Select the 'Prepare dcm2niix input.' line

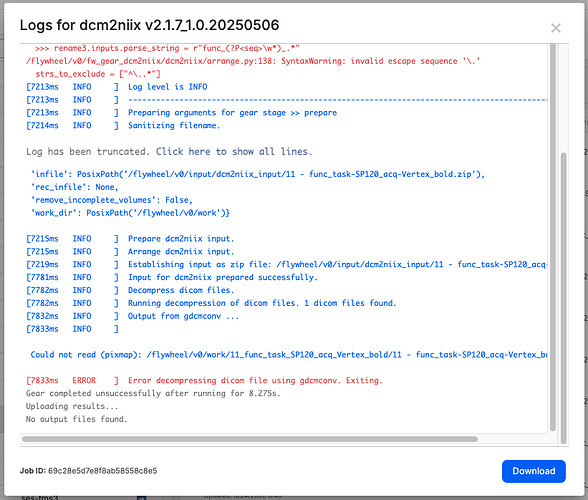click(130, 239)
